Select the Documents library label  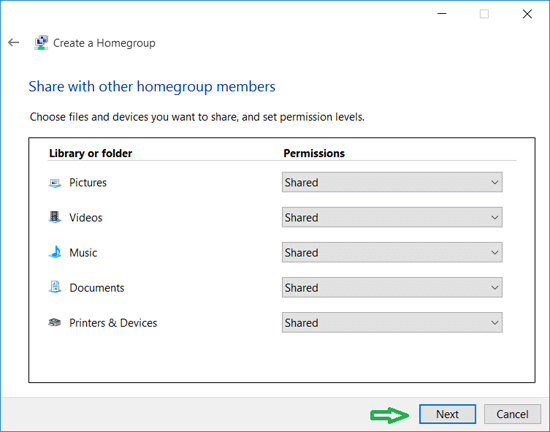pos(97,288)
